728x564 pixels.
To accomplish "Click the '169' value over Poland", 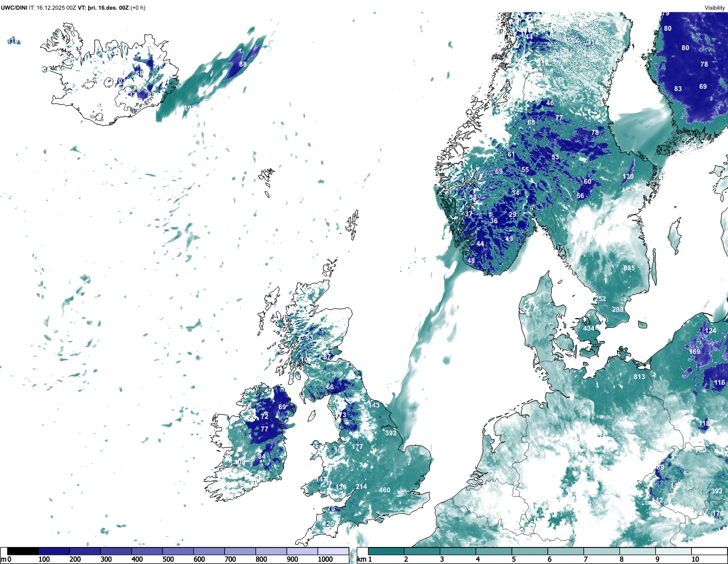I will 695,352.
